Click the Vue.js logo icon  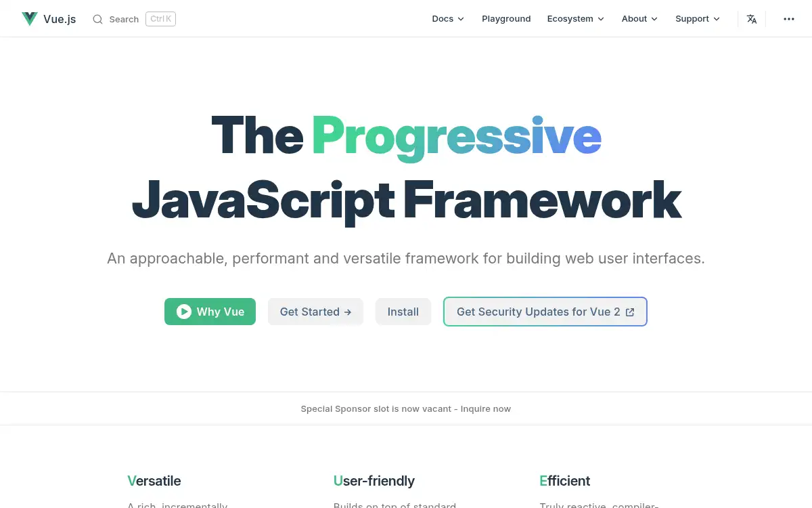[x=29, y=19]
